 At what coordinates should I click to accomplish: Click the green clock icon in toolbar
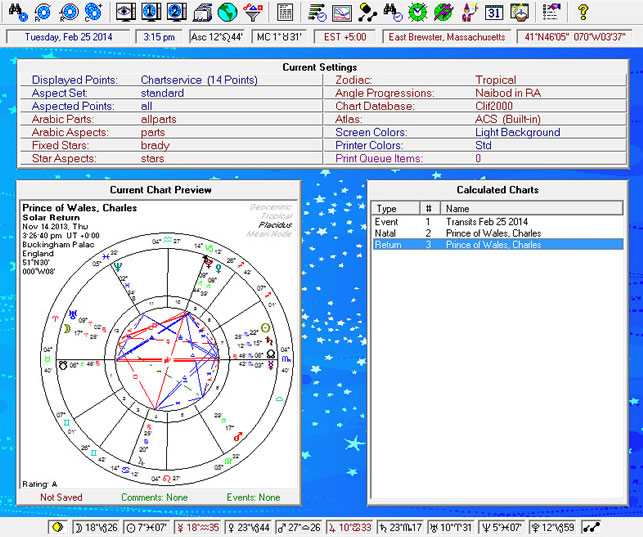(x=418, y=12)
